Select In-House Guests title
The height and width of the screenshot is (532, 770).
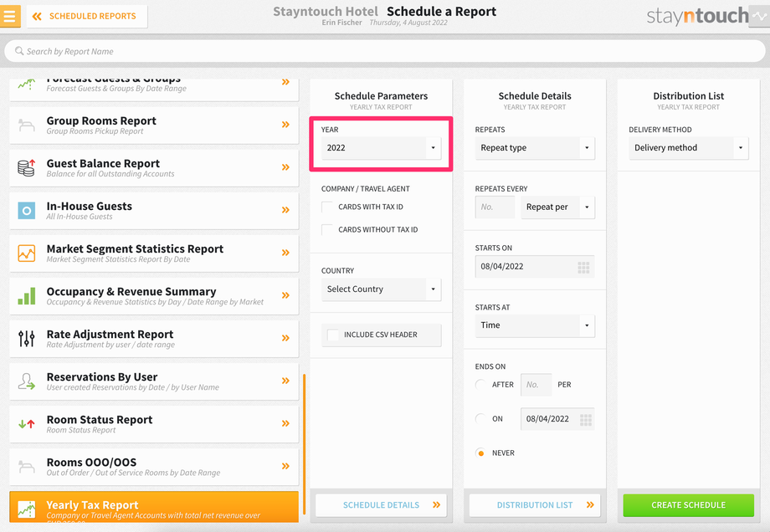pos(90,206)
